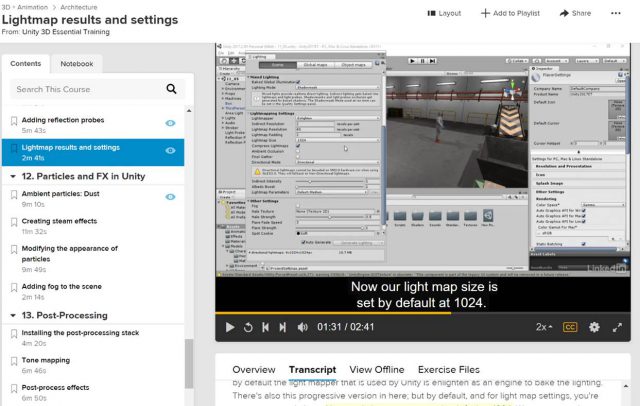This screenshot has height=406, width=640.
Task: Open the Overview tab
Action: point(254,370)
